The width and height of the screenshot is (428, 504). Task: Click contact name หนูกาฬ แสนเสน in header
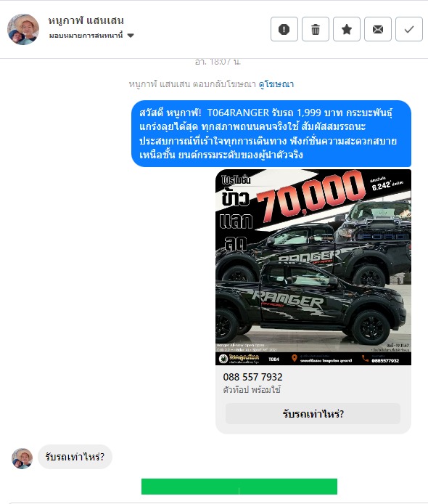(86, 20)
